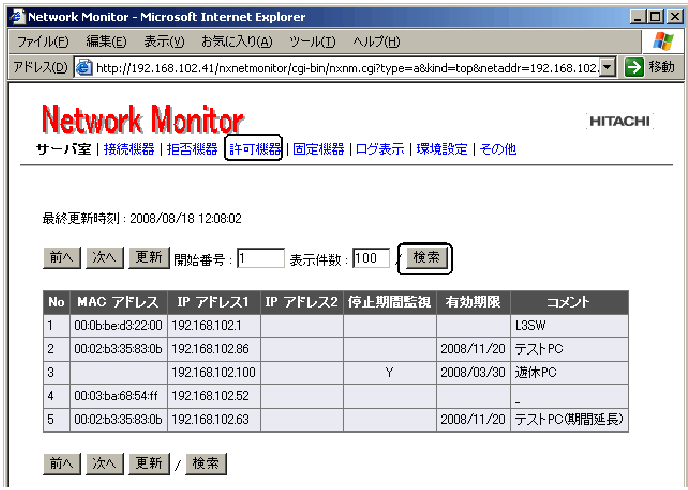Click the Y value in 停止期間監視 column
688x490 pixels.
pyautogui.click(x=389, y=373)
